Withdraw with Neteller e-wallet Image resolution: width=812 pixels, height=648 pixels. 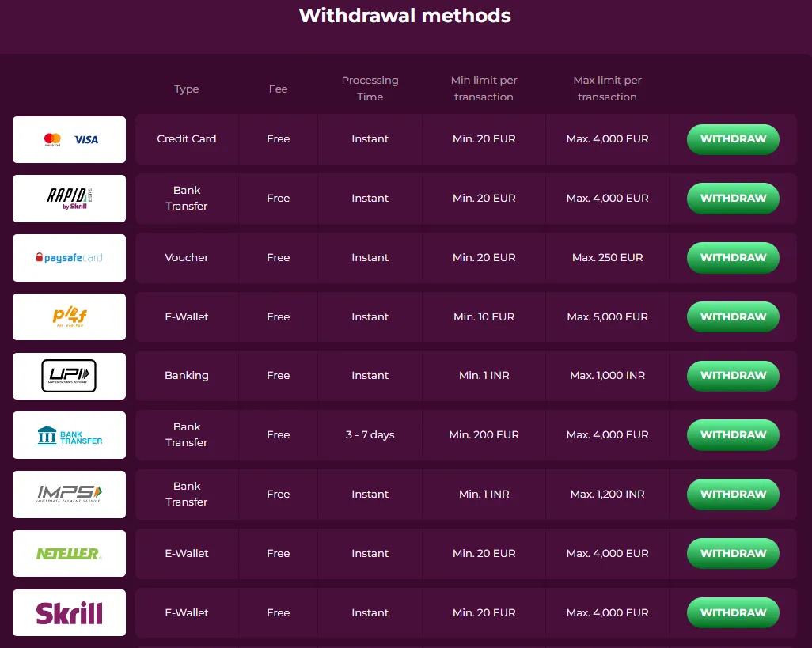click(x=733, y=553)
